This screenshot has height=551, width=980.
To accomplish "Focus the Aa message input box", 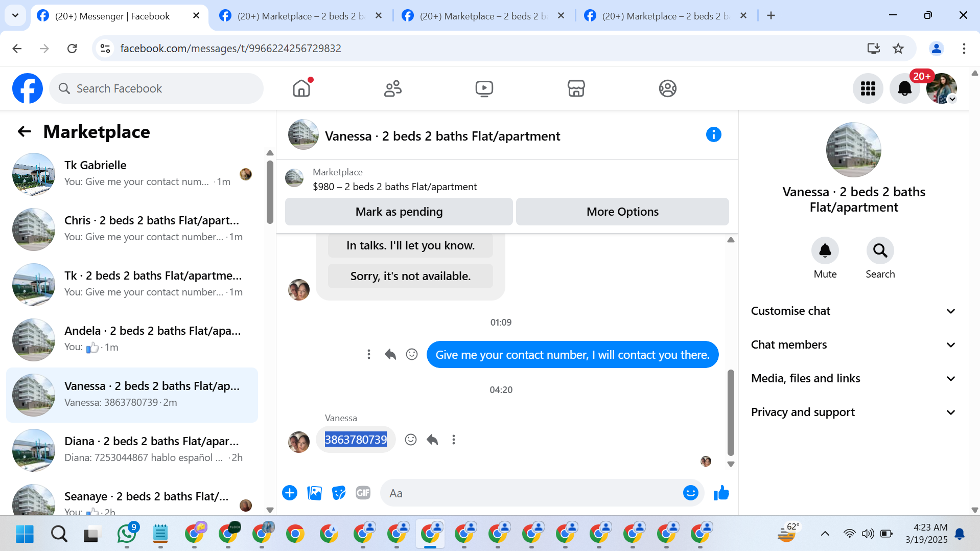I will pos(531,493).
